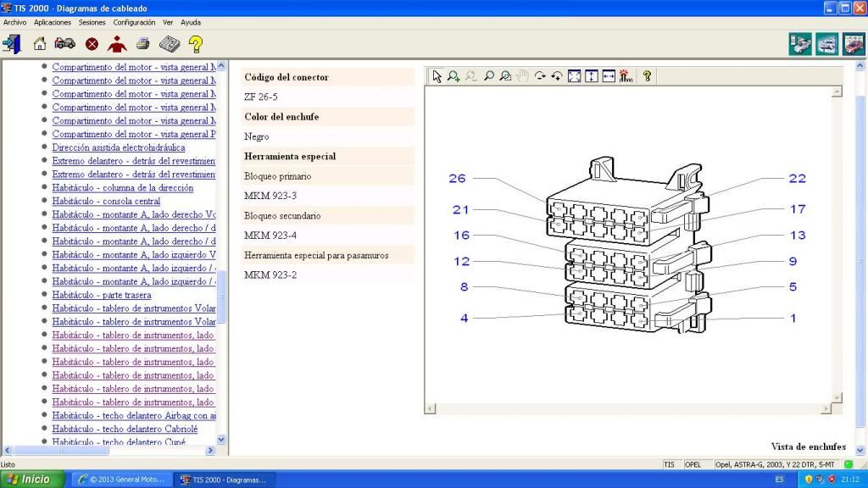
Task: Open diagram viewer help question mark
Action: [647, 76]
